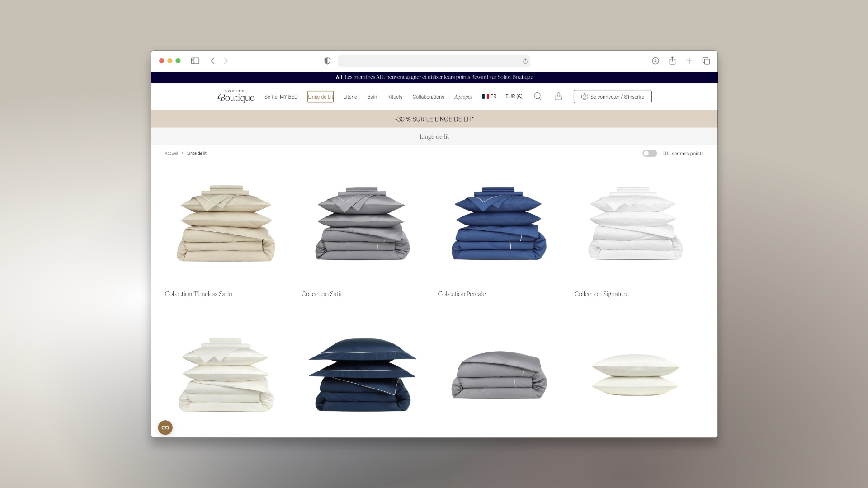This screenshot has width=868, height=488.
Task: Show the tab overview icon
Action: (x=706, y=61)
